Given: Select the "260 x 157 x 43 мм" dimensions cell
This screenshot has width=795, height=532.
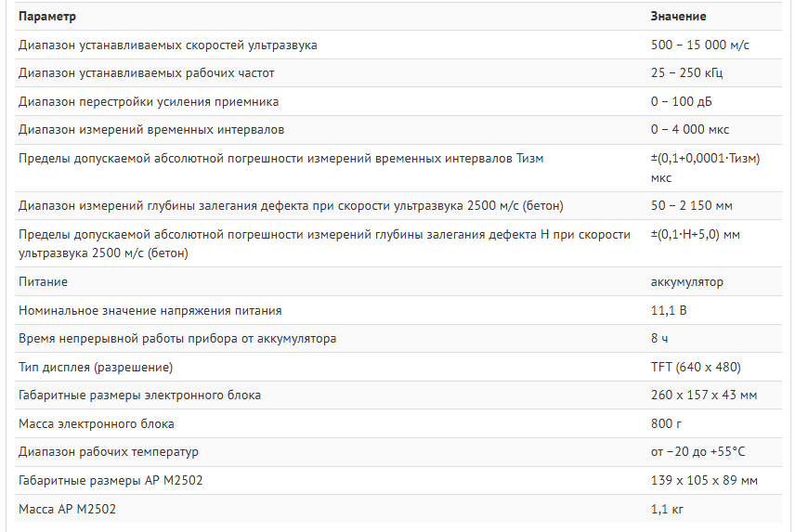Looking at the screenshot, I should pos(704,396).
